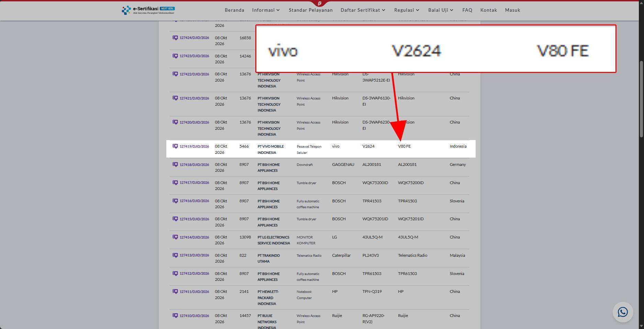
Task: Select the 'TPN-Q319' model cell
Action: 372,291
